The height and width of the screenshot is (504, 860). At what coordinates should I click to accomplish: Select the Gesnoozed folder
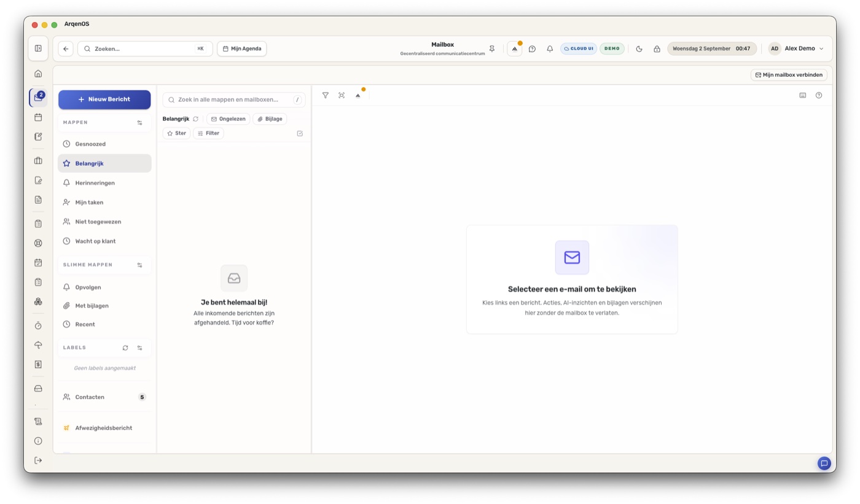tap(104, 144)
